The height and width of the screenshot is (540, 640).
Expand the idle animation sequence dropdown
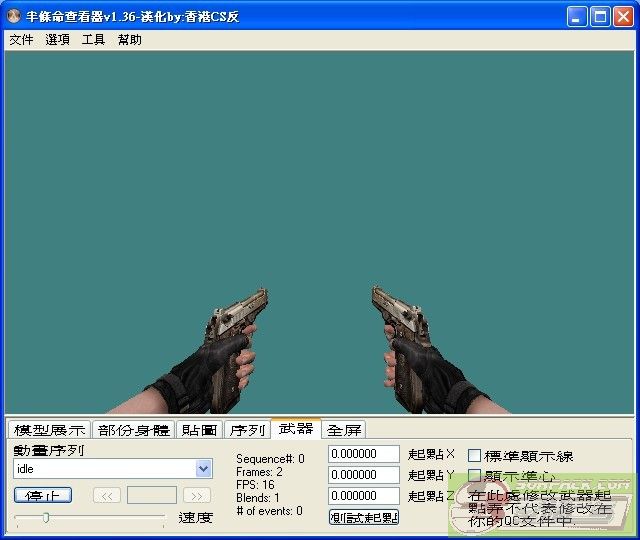204,469
